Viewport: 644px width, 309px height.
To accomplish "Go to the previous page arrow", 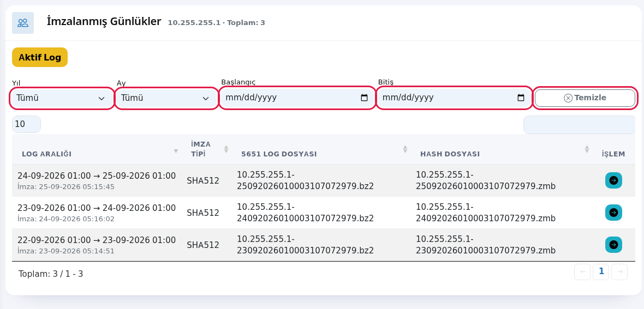I will tap(582, 271).
